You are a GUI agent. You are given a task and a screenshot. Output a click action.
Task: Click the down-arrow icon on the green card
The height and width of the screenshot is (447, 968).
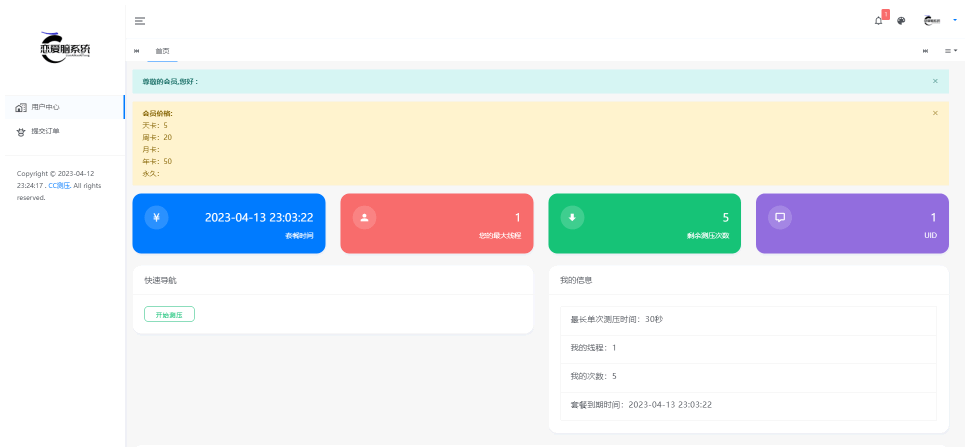point(572,217)
